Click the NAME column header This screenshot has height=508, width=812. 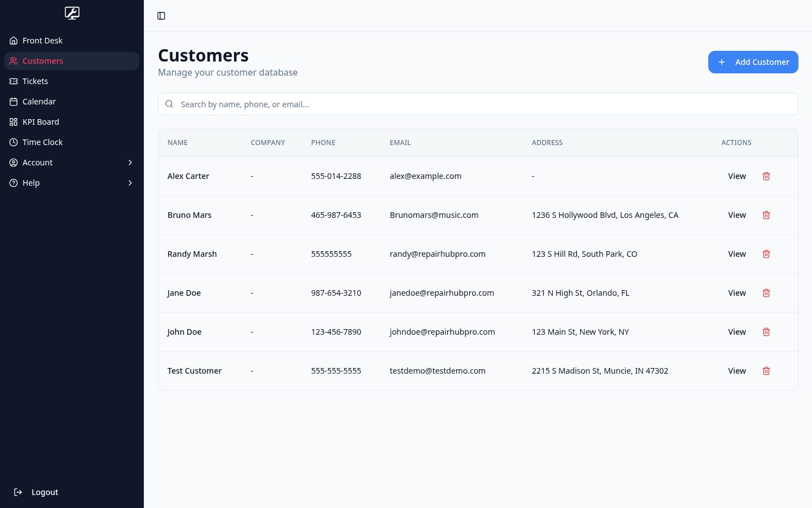[178, 143]
